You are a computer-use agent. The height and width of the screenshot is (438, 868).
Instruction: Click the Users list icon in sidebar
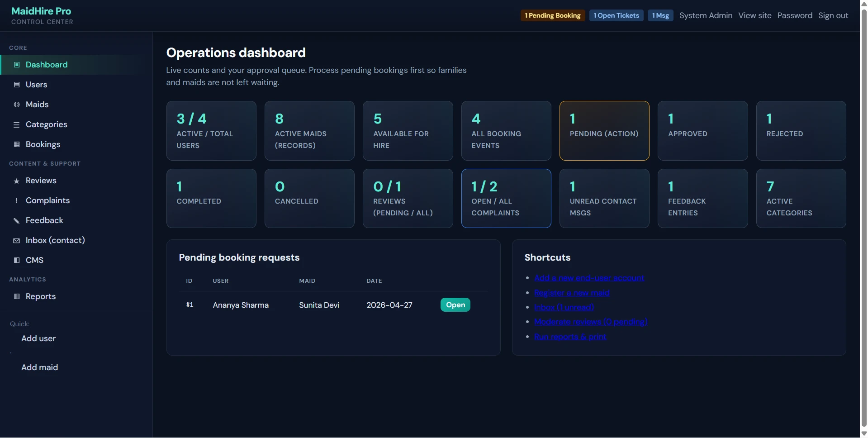tap(17, 85)
